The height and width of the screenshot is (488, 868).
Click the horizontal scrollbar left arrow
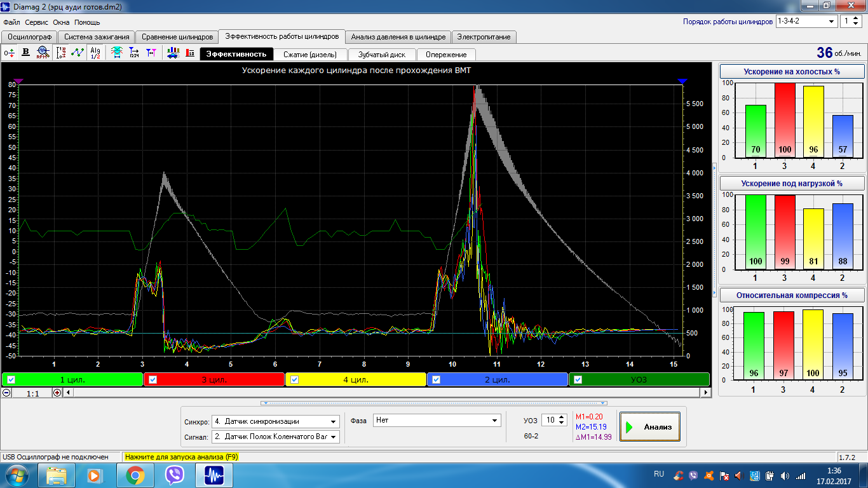(x=69, y=393)
